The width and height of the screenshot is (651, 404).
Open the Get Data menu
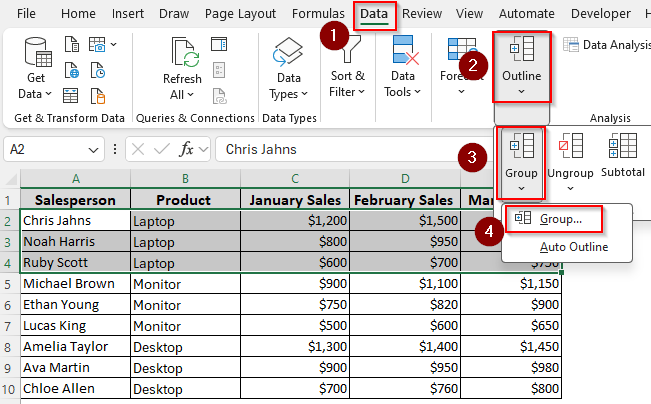35,69
